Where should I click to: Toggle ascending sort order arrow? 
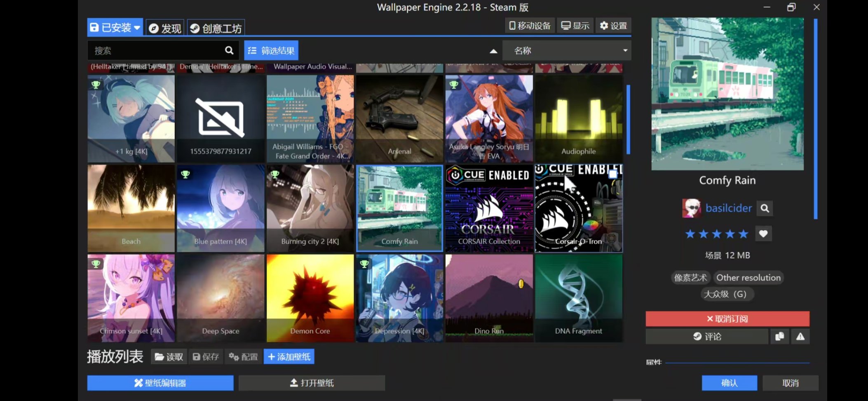493,51
